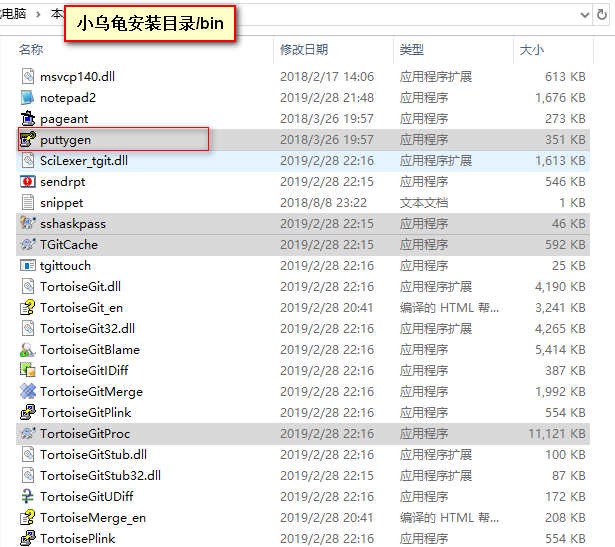This screenshot has width=615, height=547.
Task: Click the TGitCache application icon
Action: pyautogui.click(x=27, y=244)
